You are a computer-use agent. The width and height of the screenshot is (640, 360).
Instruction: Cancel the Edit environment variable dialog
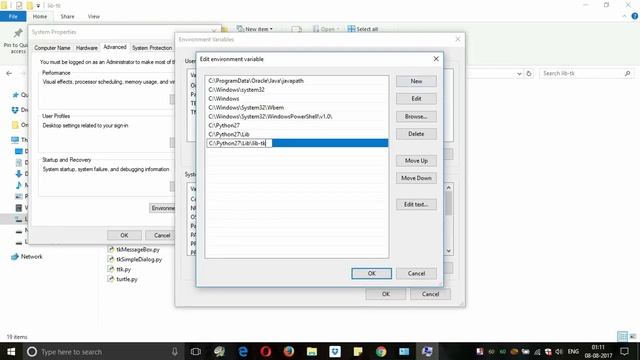coord(416,273)
